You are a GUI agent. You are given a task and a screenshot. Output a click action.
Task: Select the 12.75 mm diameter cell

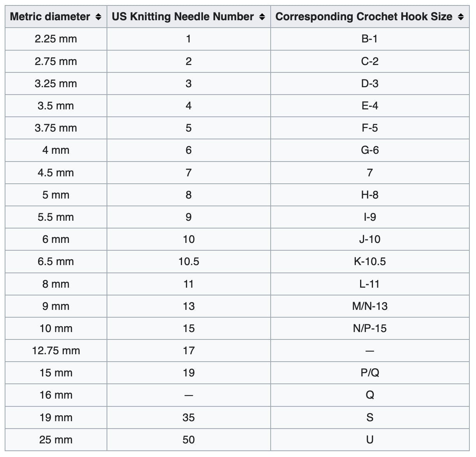pos(56,351)
